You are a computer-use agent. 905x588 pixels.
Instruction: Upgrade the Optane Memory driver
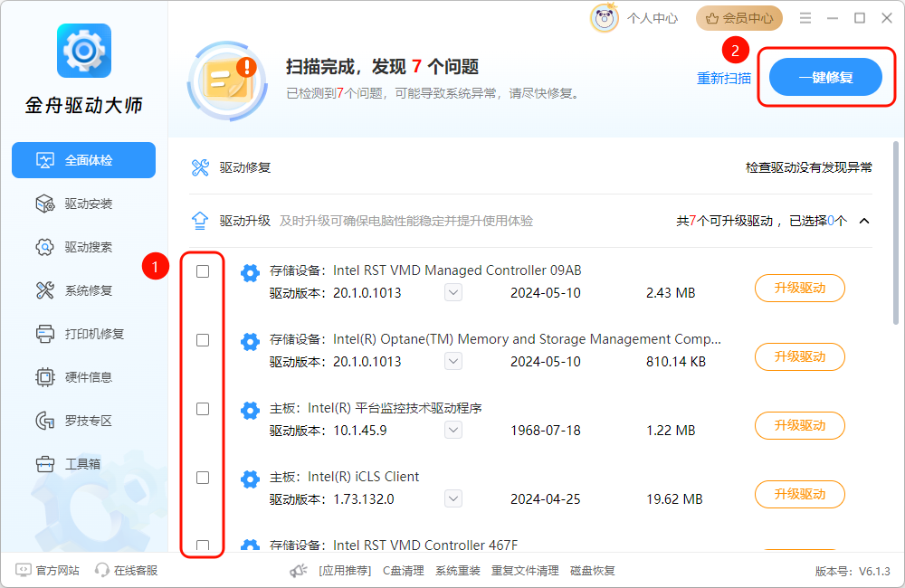(x=800, y=356)
